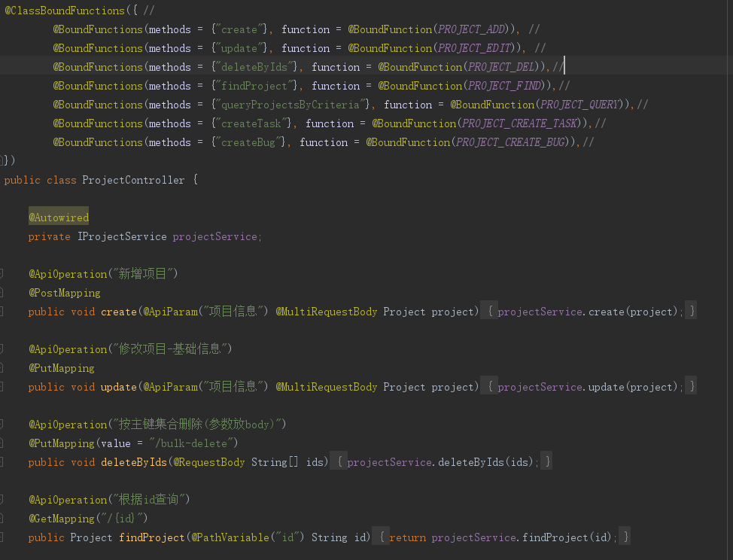Click the PROJECT_QUERY constant

point(579,105)
